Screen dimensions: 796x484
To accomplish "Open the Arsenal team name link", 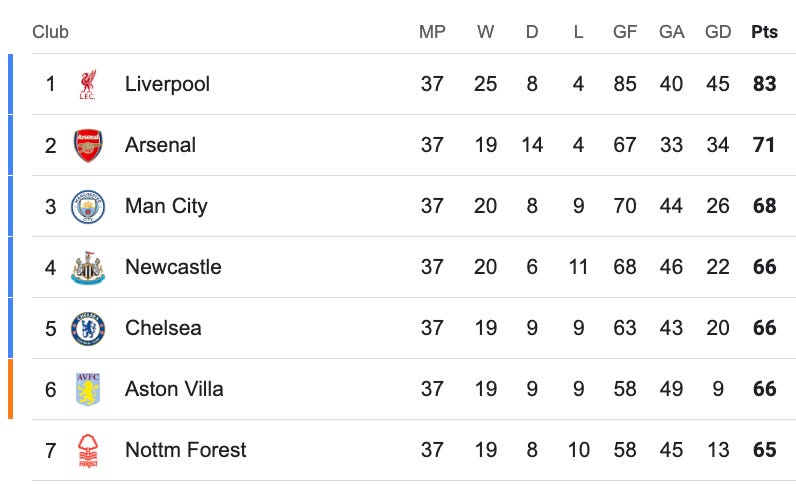I will coord(160,145).
